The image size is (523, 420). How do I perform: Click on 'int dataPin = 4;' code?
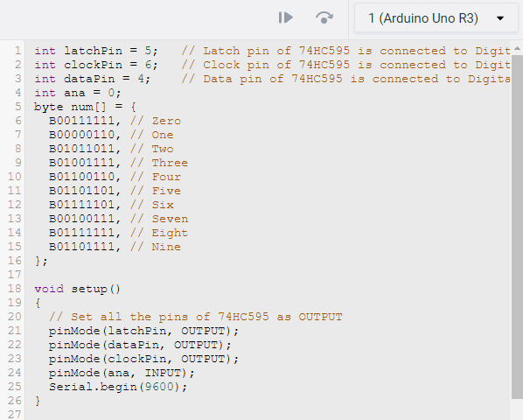(x=93, y=79)
